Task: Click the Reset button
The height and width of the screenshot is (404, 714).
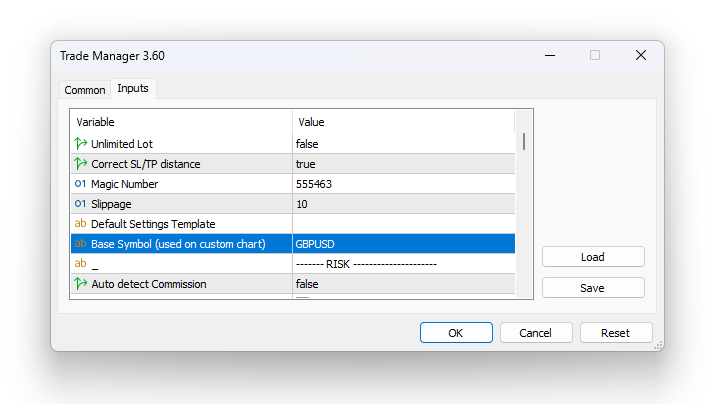Action: point(615,333)
